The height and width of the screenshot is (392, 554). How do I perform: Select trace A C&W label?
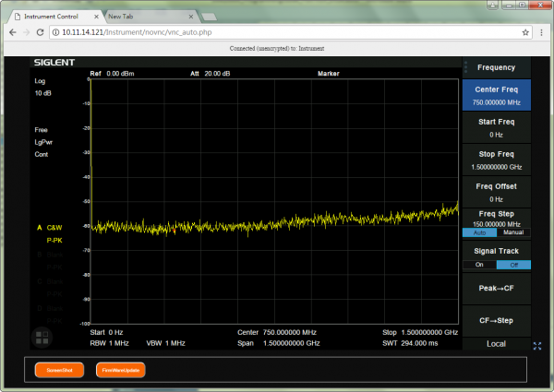[x=50, y=226]
